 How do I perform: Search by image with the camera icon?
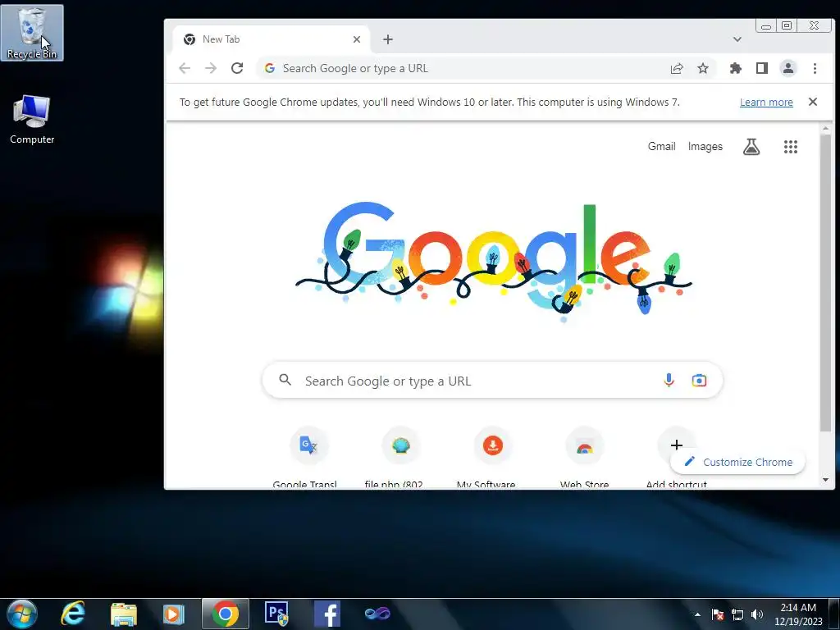pos(699,381)
